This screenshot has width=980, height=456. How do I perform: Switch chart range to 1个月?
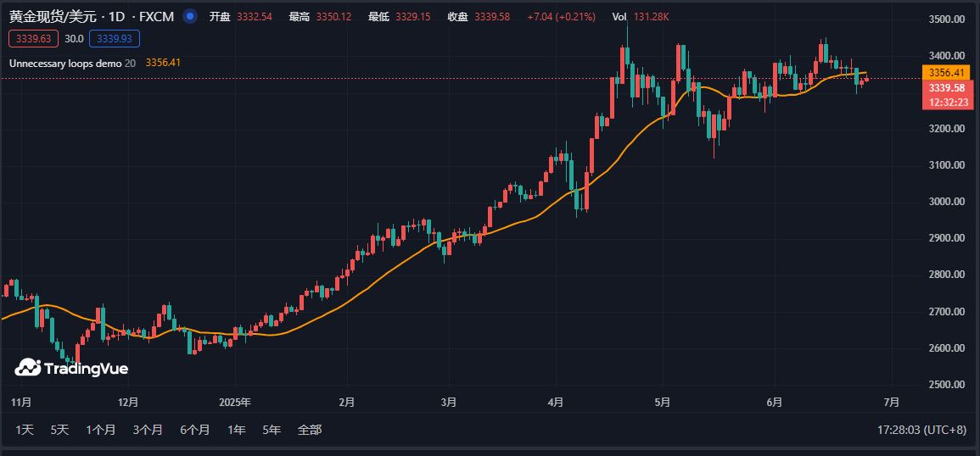click(x=100, y=430)
